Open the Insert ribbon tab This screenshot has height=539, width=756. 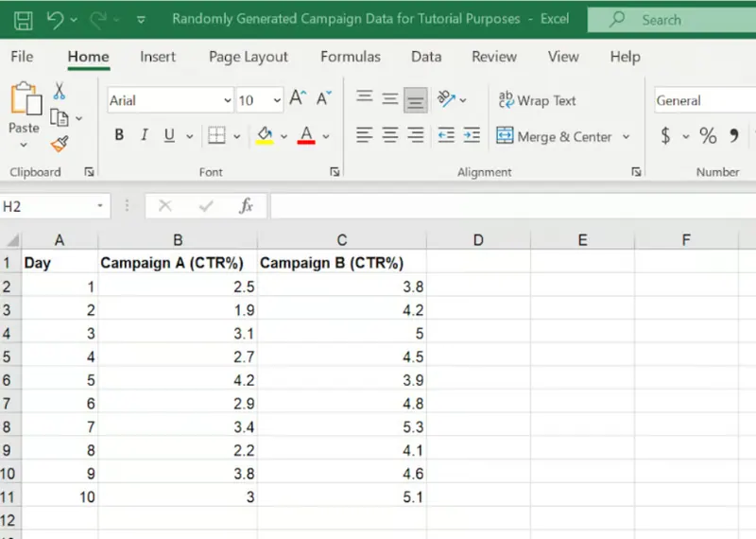tap(158, 57)
